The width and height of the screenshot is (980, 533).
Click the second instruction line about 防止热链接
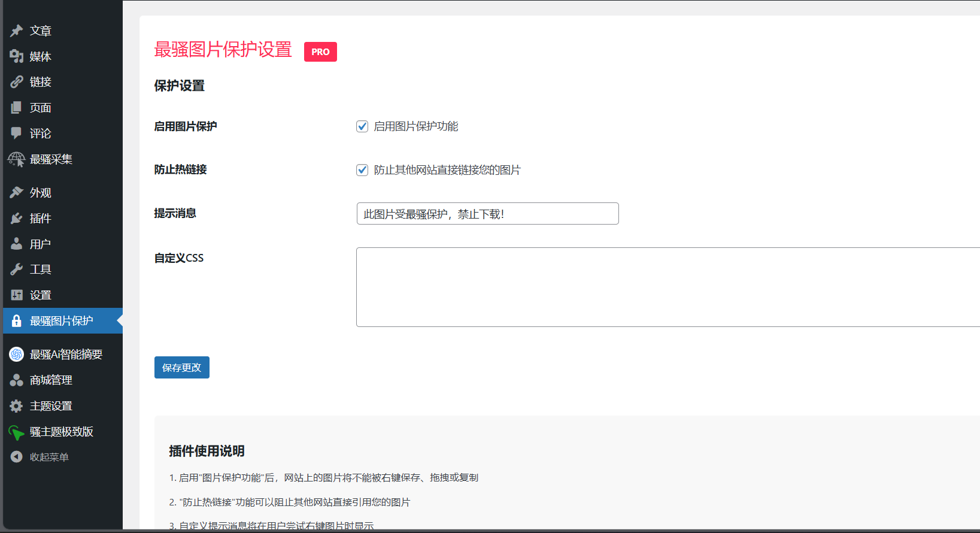click(x=290, y=502)
